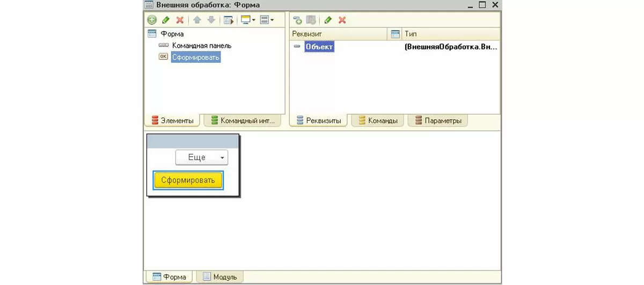Click the OK button icon beside Сформировать
Screen dimensions: 644x285
pyautogui.click(x=164, y=57)
